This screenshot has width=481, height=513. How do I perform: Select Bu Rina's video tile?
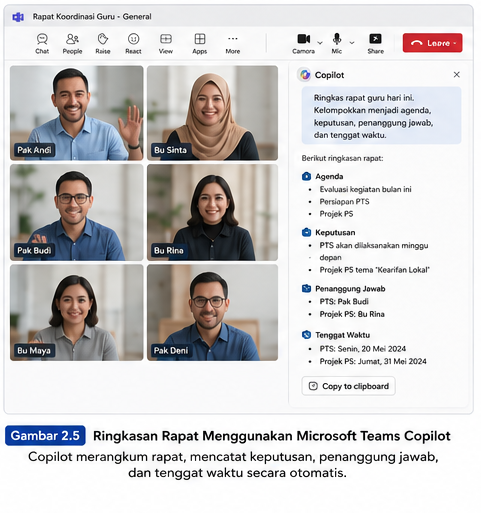(x=212, y=212)
